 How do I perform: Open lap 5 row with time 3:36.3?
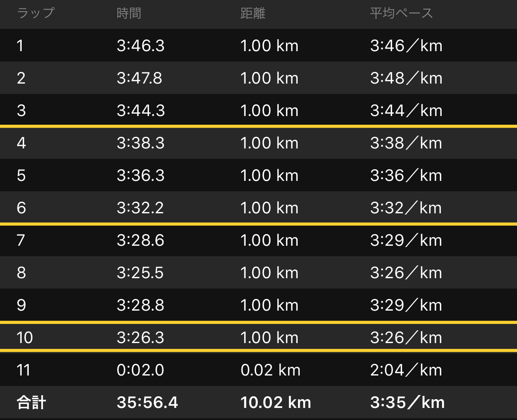point(258,175)
